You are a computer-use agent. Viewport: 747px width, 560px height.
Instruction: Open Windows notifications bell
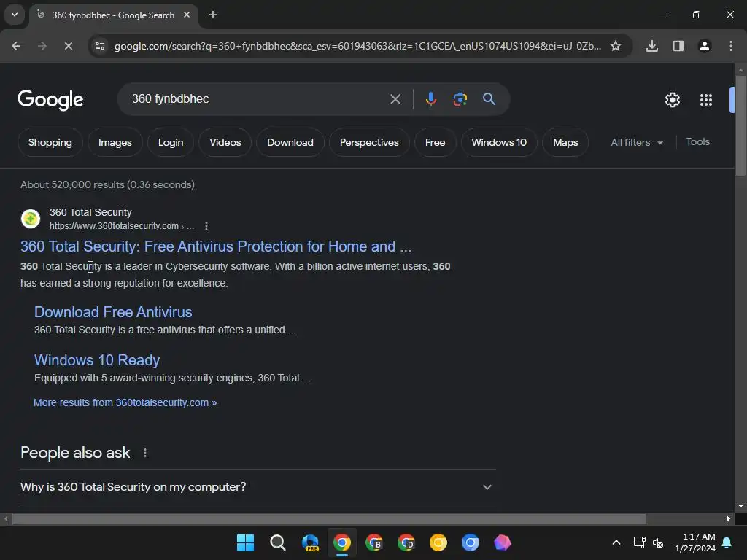click(727, 542)
